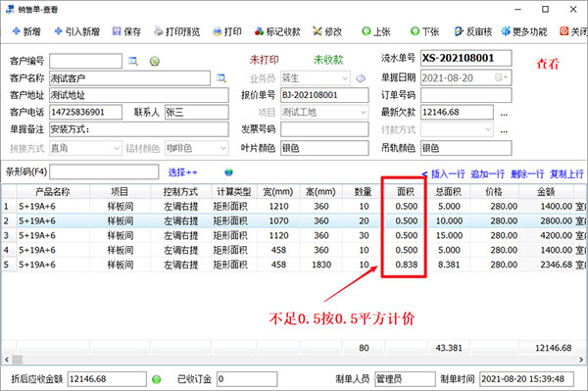This screenshot has width=588, height=391.
Task: Select row 1 by its row number
Action: point(8,206)
